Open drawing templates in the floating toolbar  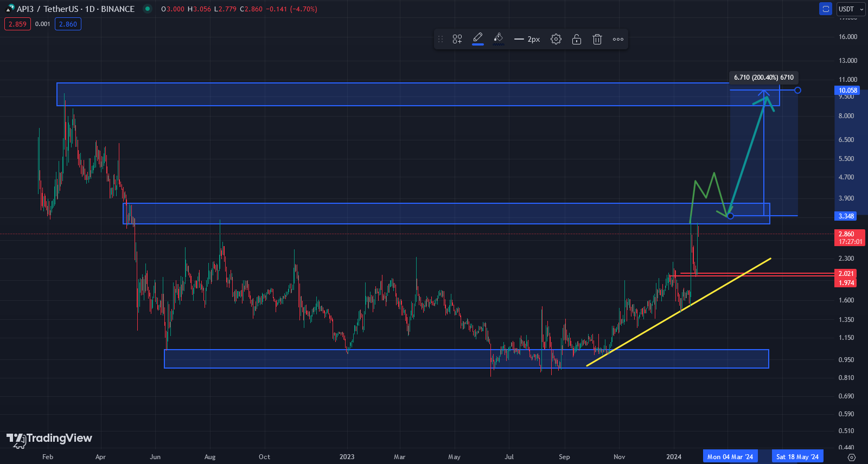457,39
